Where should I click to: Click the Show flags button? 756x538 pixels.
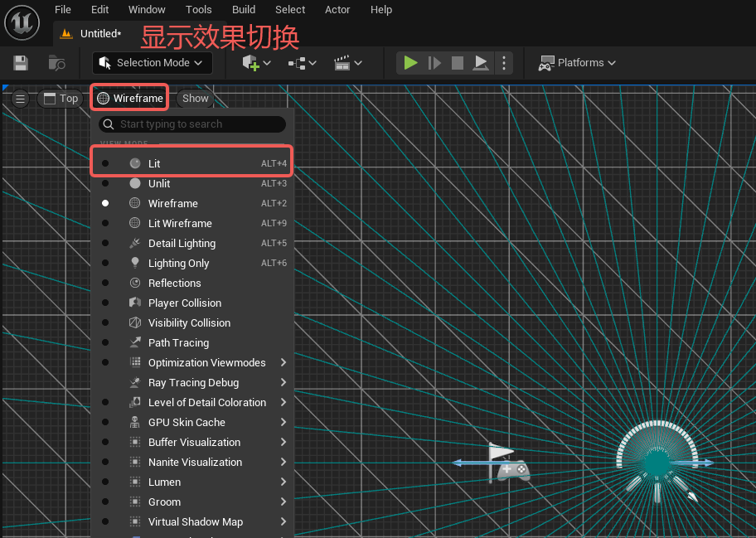pos(196,99)
